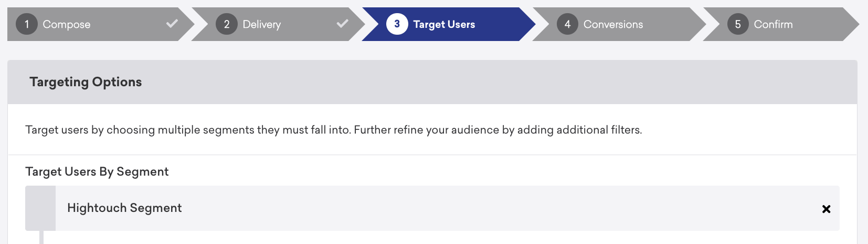The image size is (868, 244).
Task: Click the Target Users By Segment heading
Action: point(97,172)
